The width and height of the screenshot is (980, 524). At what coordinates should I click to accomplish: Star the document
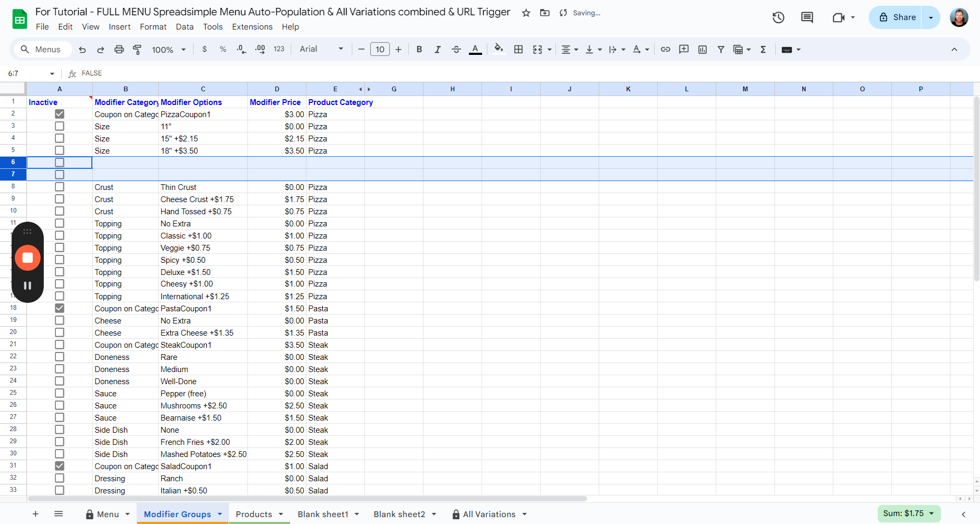(x=526, y=13)
